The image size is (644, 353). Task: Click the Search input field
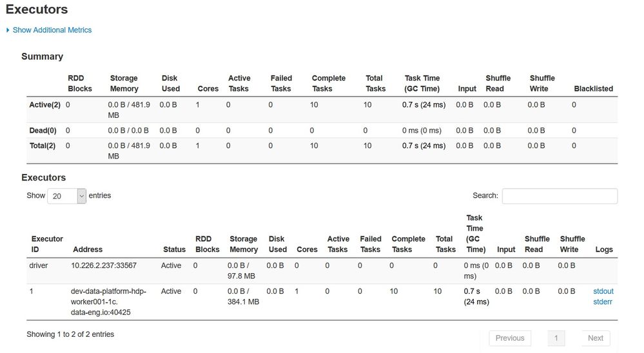pyautogui.click(x=559, y=196)
